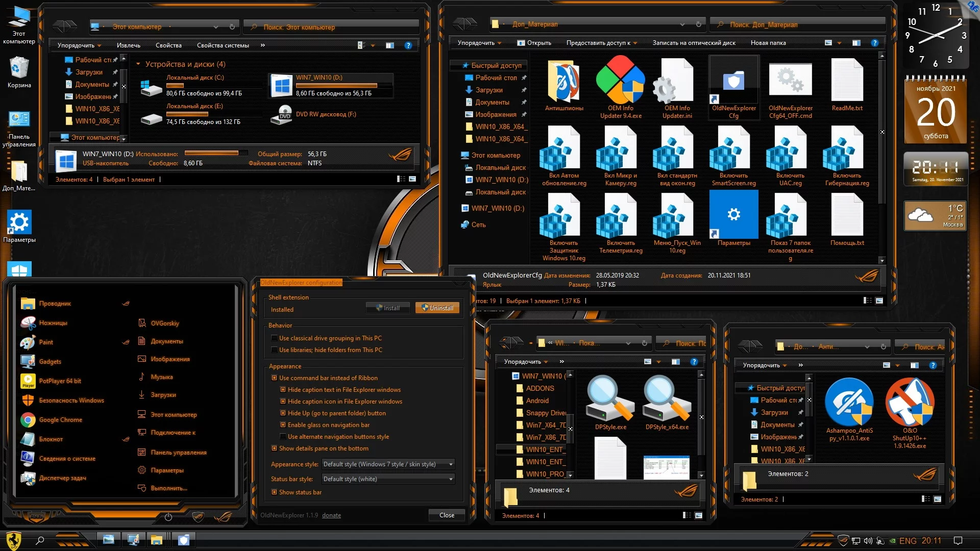
Task: Select the WIN7_WIN10 (D:) drive icon
Action: tap(282, 86)
